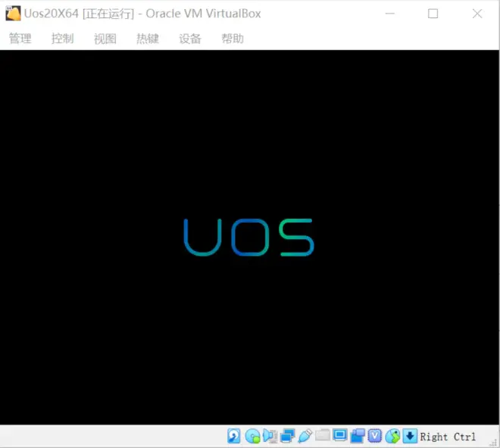Minimize the VirtualBox window
The height and width of the screenshot is (448, 500).
click(x=389, y=14)
